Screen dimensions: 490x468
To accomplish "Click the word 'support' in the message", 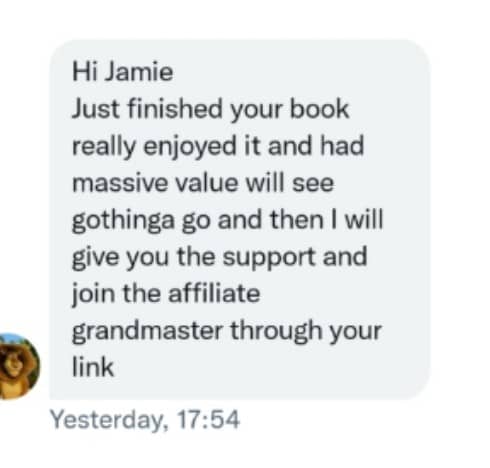I will click(x=269, y=258).
